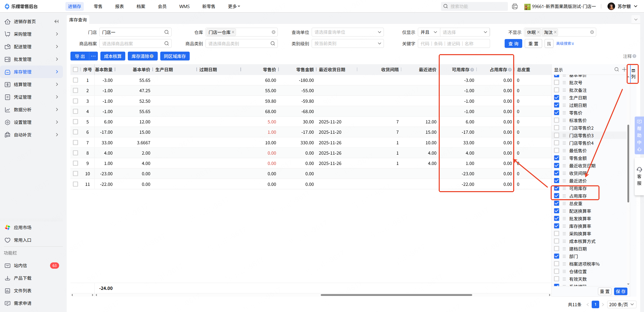Select the row 5 checkbox
The height and width of the screenshot is (312, 644).
point(75,122)
